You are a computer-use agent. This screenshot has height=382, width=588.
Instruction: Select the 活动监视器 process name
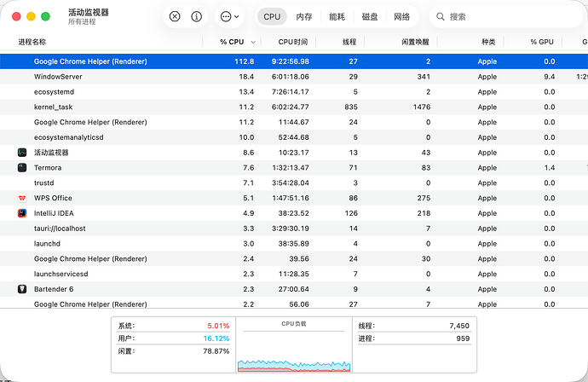point(51,153)
